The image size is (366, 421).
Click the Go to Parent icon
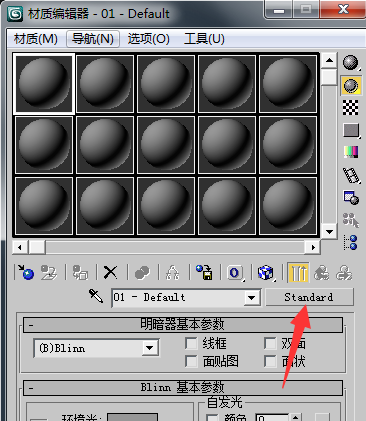click(321, 273)
